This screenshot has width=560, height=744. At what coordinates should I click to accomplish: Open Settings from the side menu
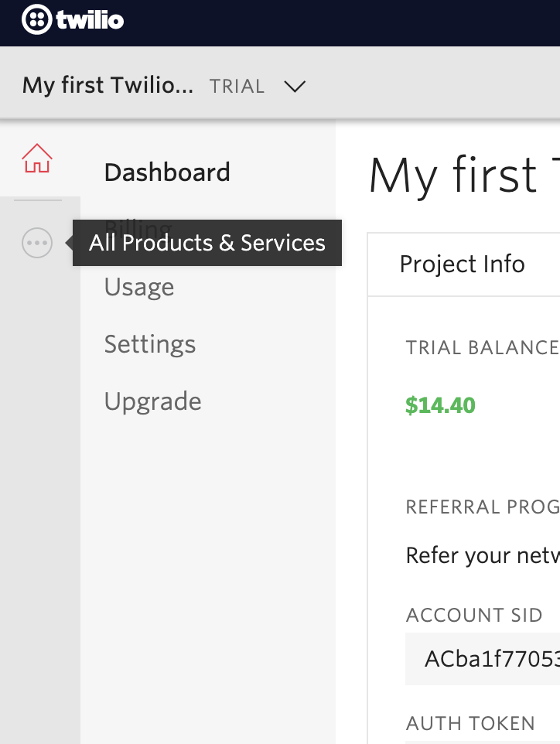[150, 344]
